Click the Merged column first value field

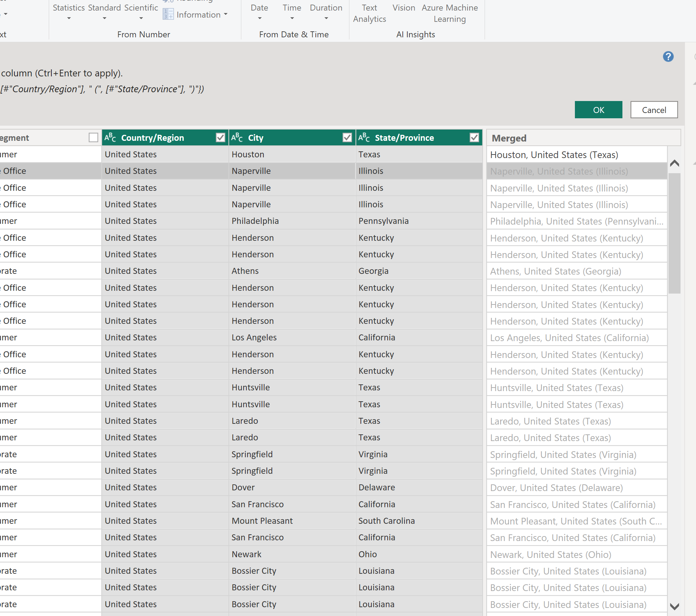click(x=576, y=155)
